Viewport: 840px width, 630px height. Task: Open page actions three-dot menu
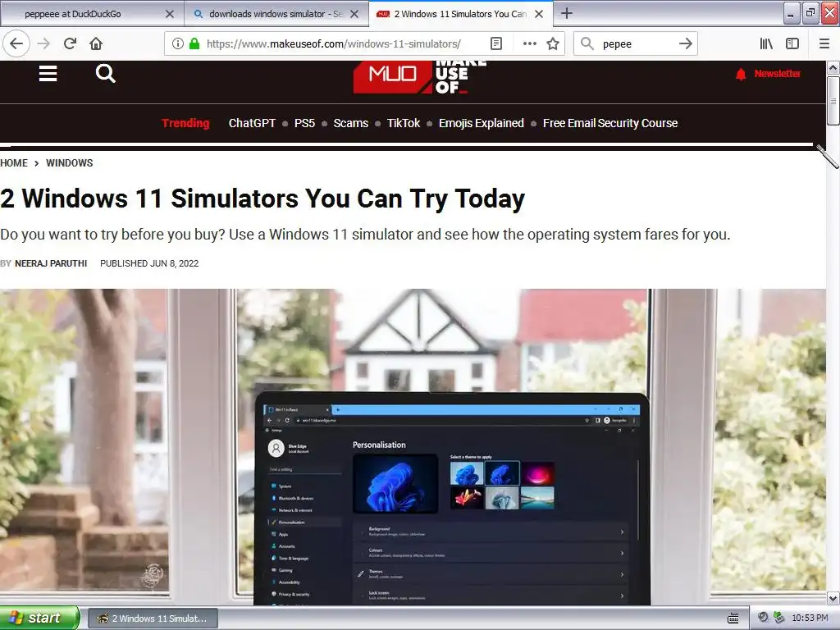[x=529, y=44]
